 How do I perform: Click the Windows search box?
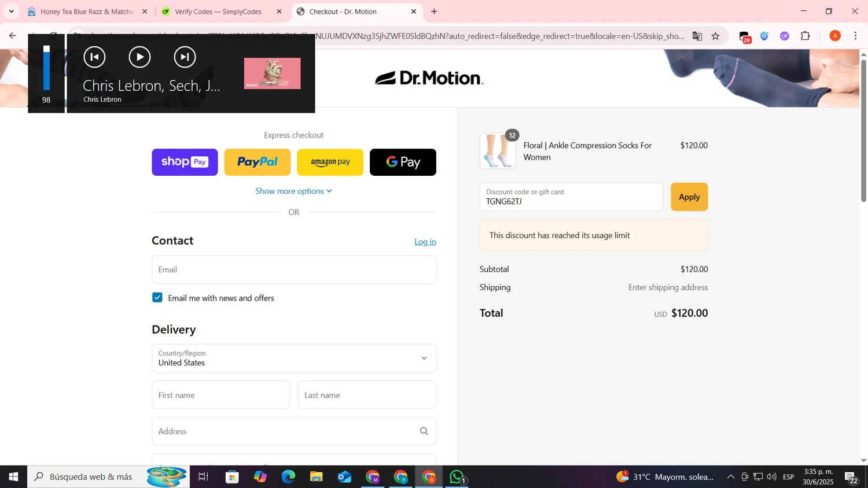tap(108, 477)
